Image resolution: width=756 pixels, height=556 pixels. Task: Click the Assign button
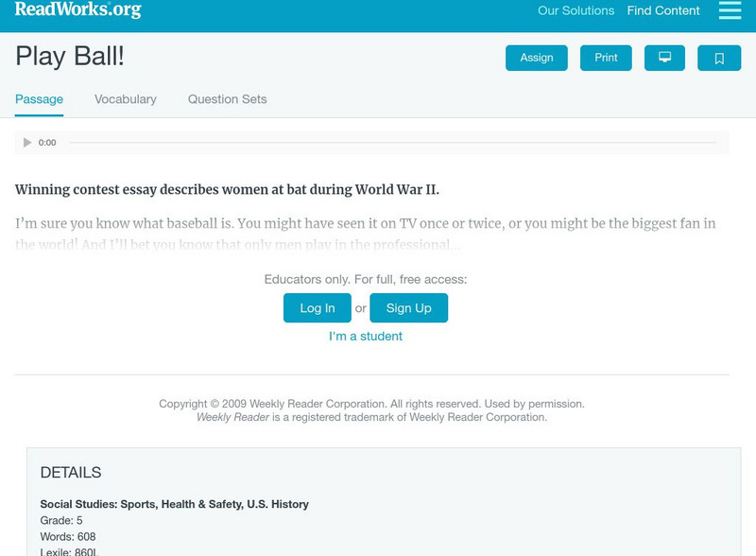click(536, 58)
